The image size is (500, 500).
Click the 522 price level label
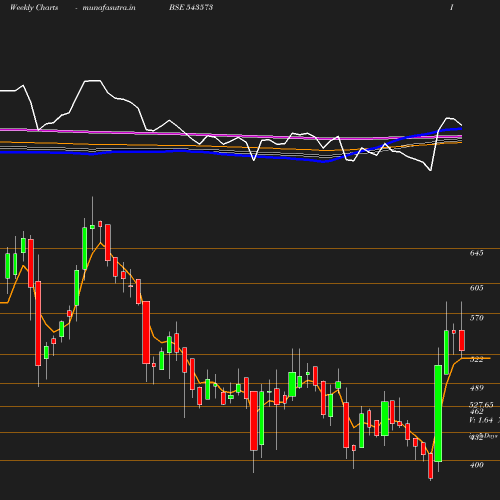pos(476,359)
